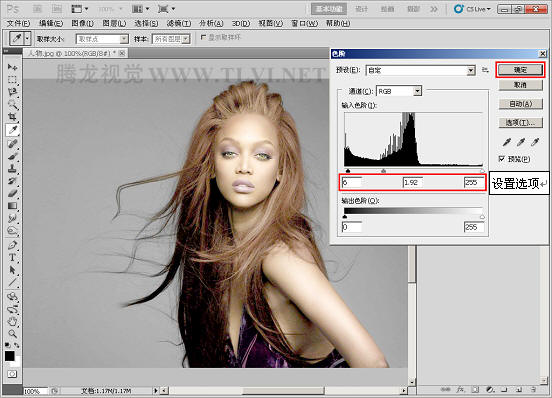Click the 自动(A) auto button
552x398 pixels.
click(520, 104)
